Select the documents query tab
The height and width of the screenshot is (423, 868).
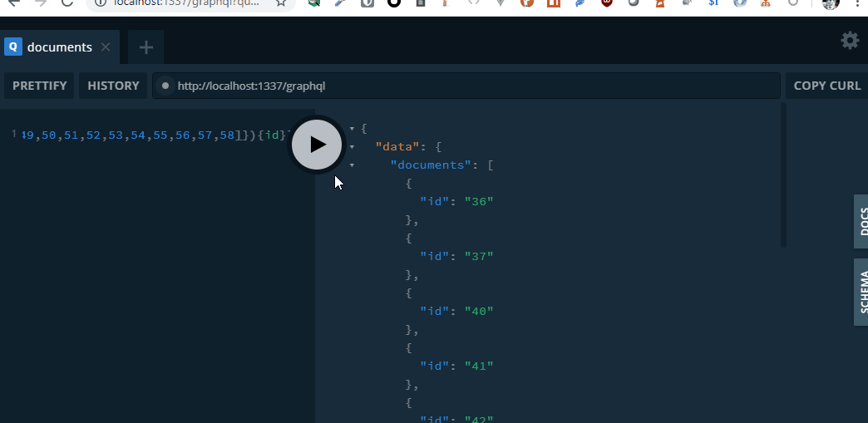pos(60,47)
